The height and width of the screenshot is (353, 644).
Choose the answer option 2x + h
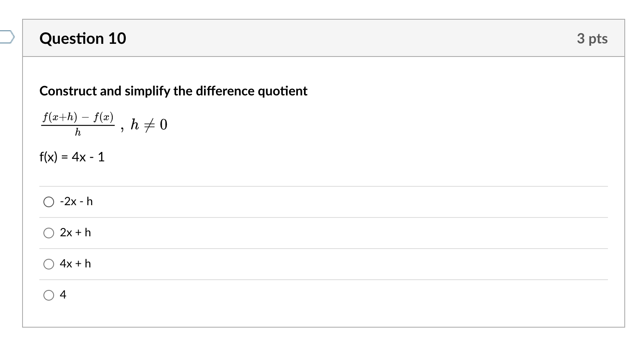point(49,233)
